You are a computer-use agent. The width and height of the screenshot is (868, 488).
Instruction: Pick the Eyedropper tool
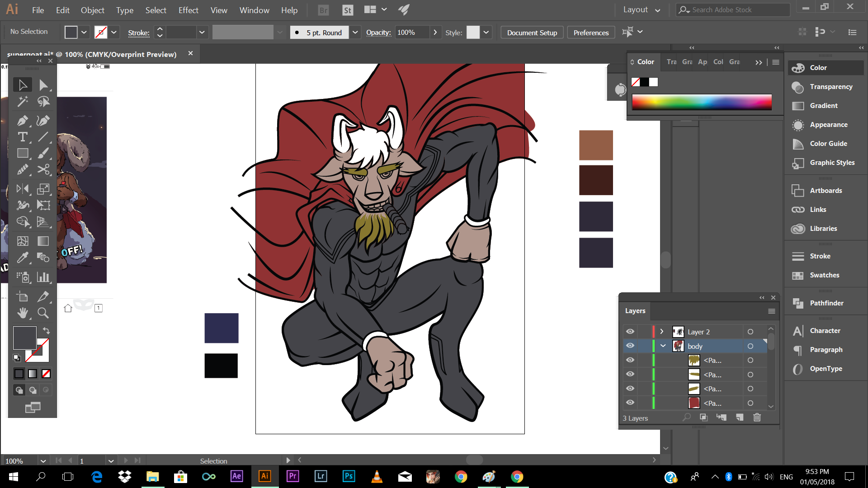(x=22, y=258)
